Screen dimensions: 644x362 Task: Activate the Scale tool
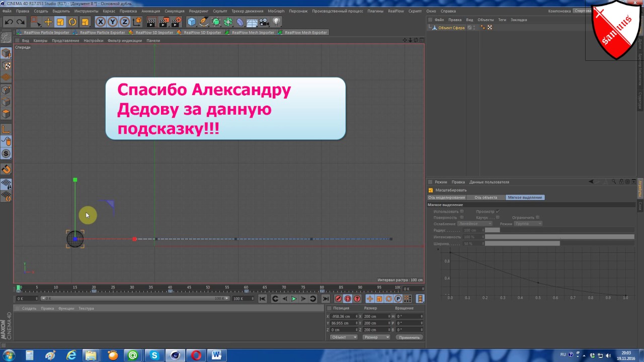60,22
